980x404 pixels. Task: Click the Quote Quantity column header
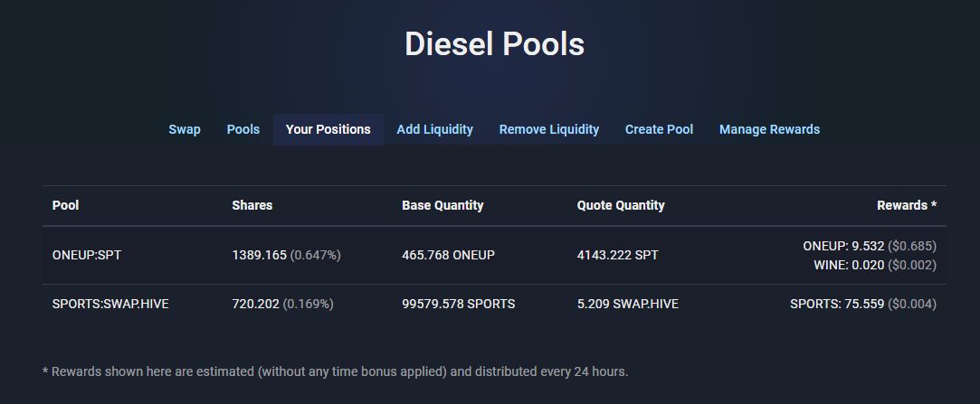(621, 205)
